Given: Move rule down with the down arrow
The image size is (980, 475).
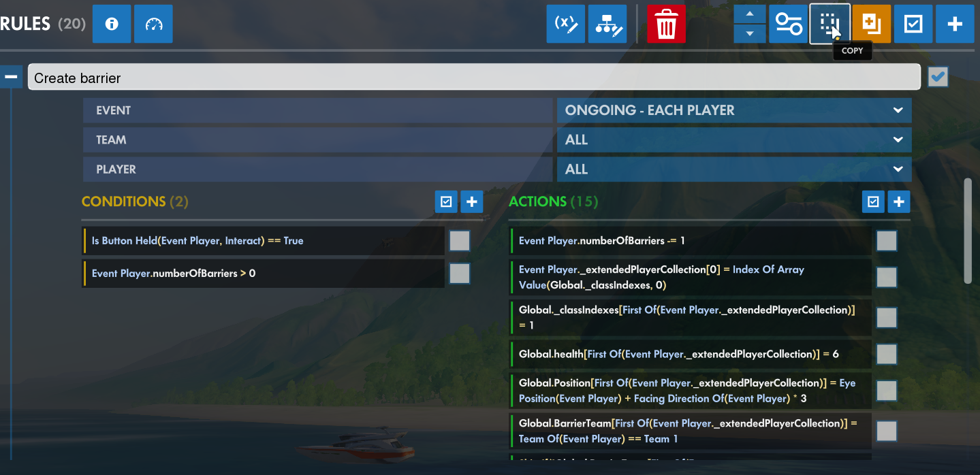Looking at the screenshot, I should pos(750,33).
